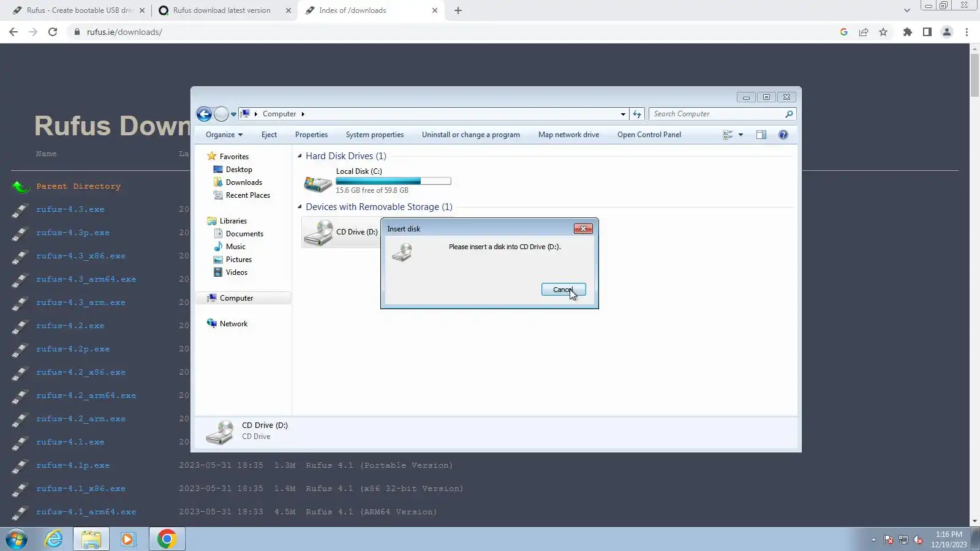Image resolution: width=980 pixels, height=551 pixels.
Task: Switch to Google Chrome on the taskbar
Action: pyautogui.click(x=167, y=539)
